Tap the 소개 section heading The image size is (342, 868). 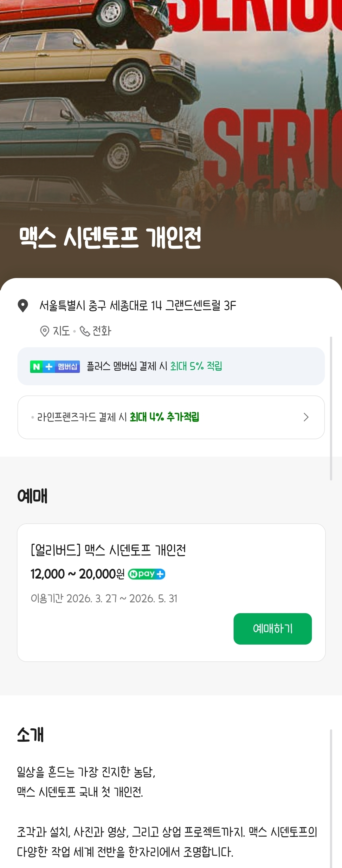[30, 735]
